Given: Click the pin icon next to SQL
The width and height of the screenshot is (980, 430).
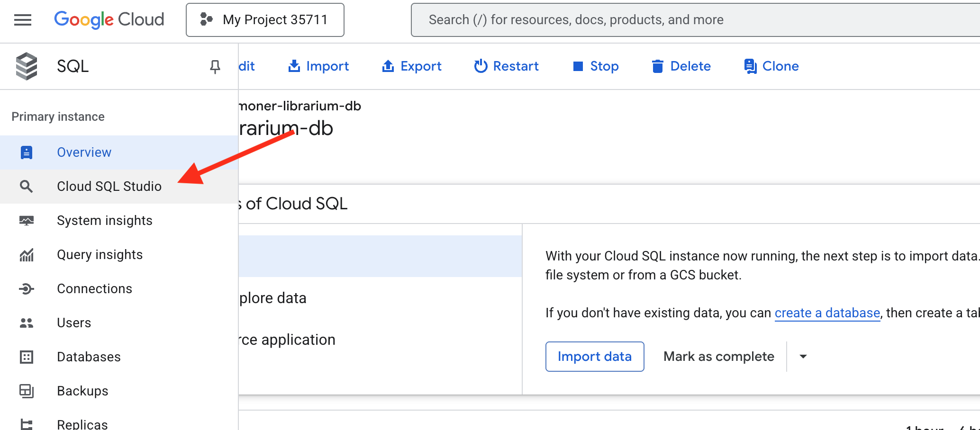Looking at the screenshot, I should coord(215,67).
